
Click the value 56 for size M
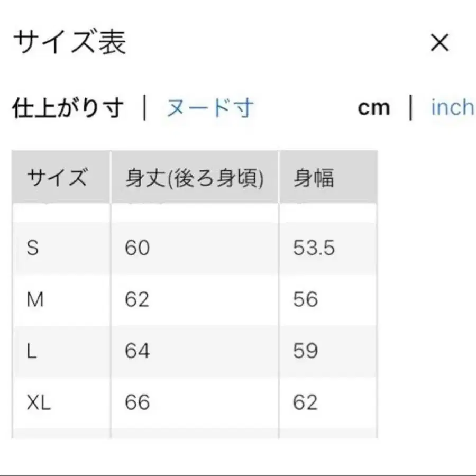click(x=304, y=299)
